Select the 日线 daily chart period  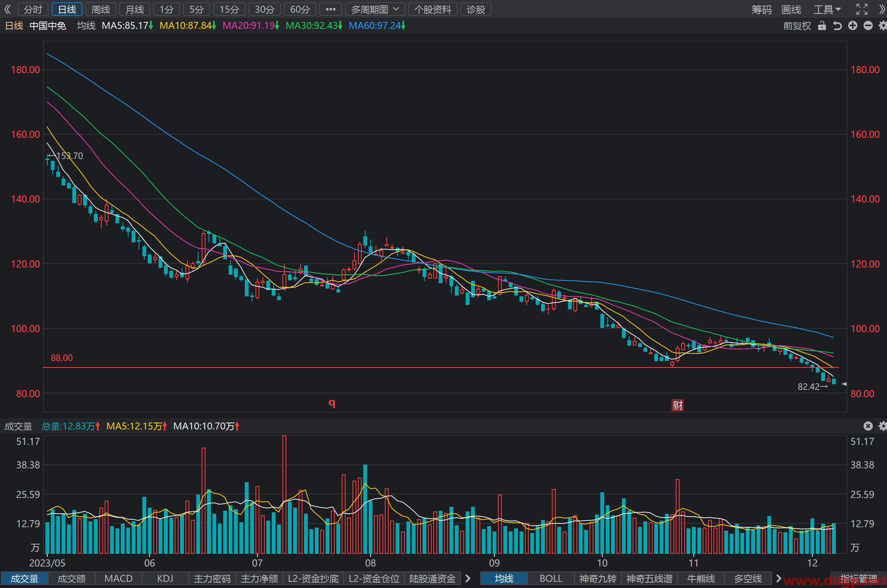pyautogui.click(x=67, y=9)
